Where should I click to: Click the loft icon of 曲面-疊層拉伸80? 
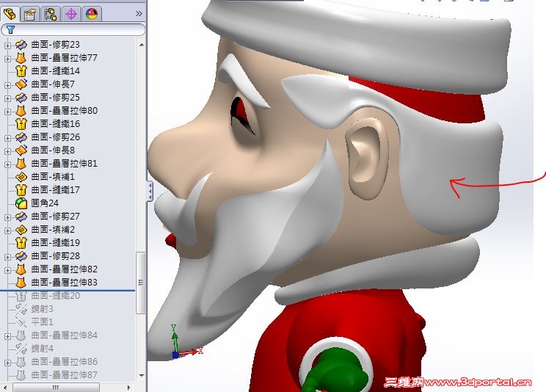tap(21, 111)
